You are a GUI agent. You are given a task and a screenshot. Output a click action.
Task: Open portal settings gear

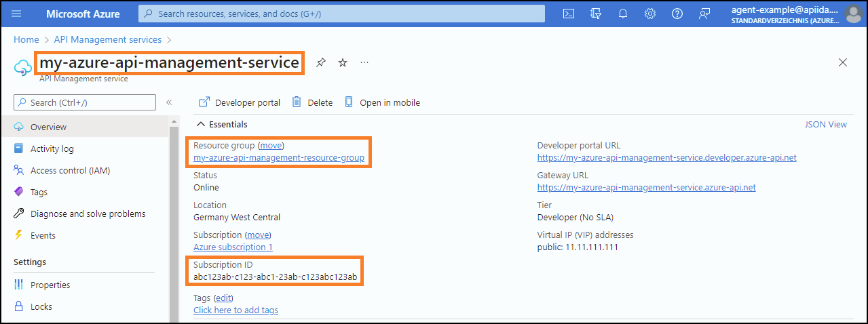pos(649,14)
